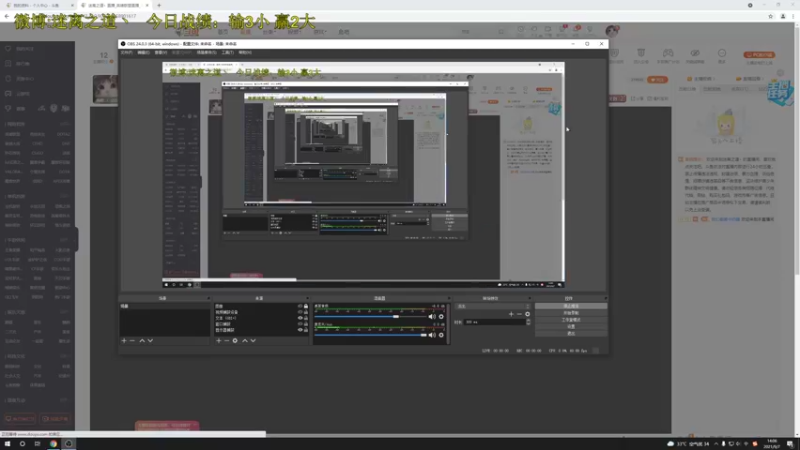Remove the scene transition with the minus icon
This screenshot has width=800, height=450.
coord(519,314)
